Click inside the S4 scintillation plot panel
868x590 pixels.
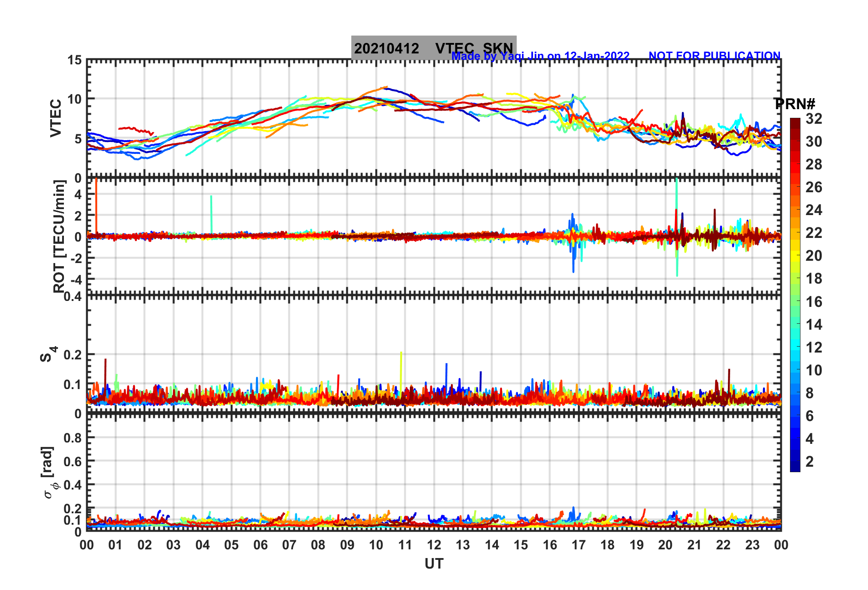tap(434, 355)
